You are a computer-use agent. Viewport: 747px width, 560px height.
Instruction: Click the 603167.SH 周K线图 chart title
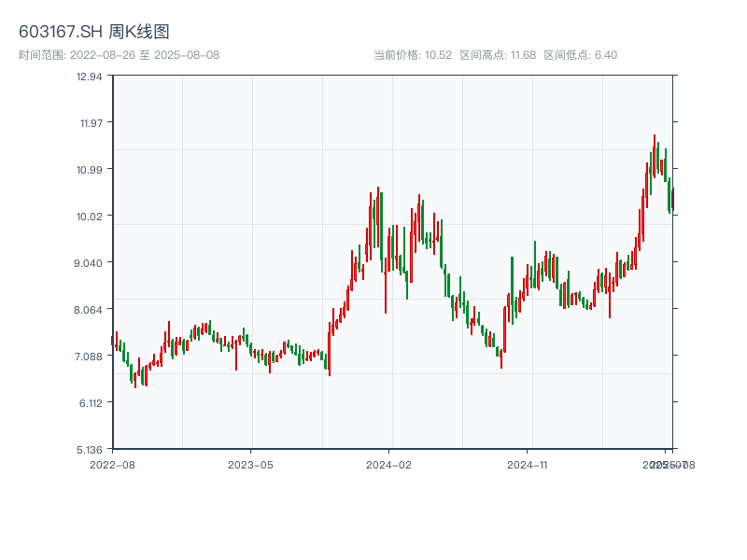pyautogui.click(x=94, y=33)
